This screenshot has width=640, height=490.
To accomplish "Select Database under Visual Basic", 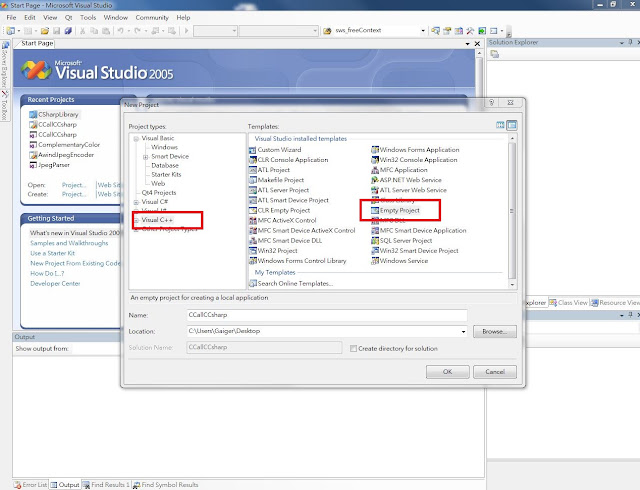I will coord(165,166).
